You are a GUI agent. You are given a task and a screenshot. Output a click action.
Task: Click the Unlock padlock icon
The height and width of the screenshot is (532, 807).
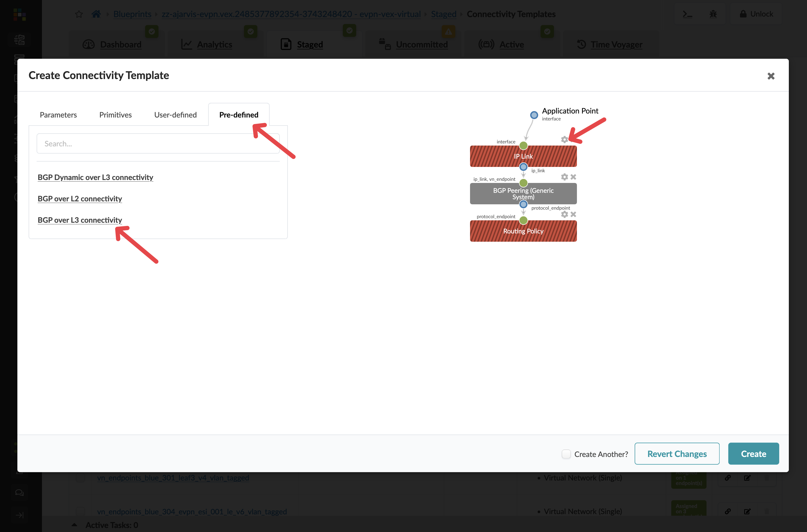coord(744,14)
